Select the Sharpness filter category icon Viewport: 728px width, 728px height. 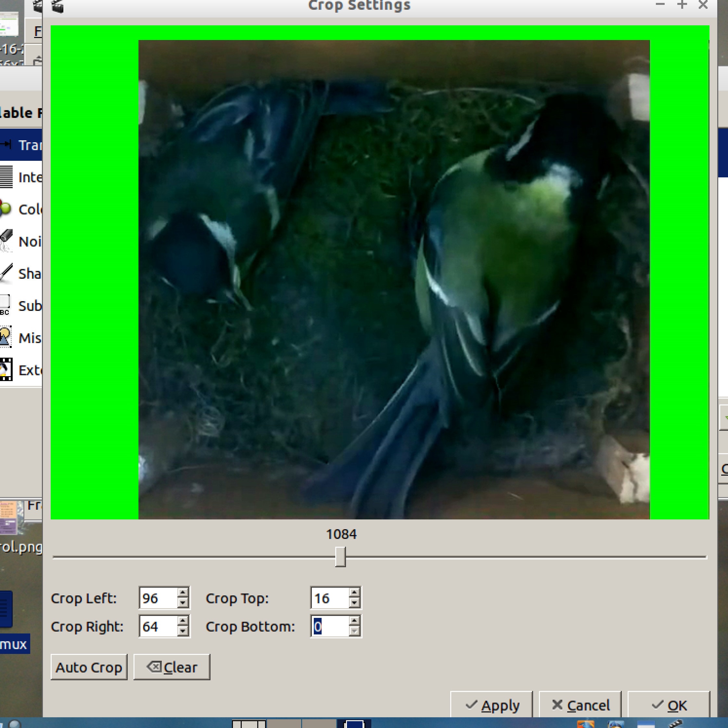[x=6, y=274]
